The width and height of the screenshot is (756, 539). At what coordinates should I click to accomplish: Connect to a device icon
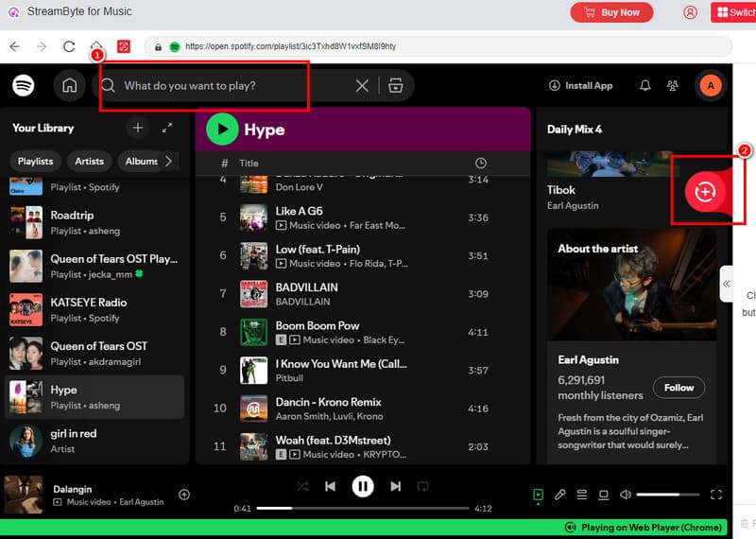coord(604,495)
